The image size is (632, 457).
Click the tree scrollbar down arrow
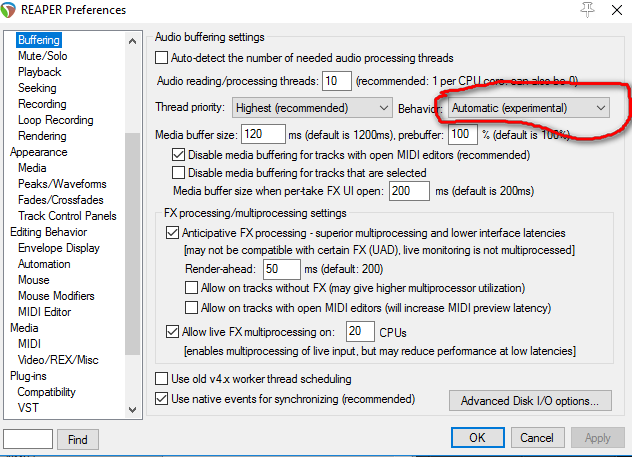pyautogui.click(x=132, y=409)
